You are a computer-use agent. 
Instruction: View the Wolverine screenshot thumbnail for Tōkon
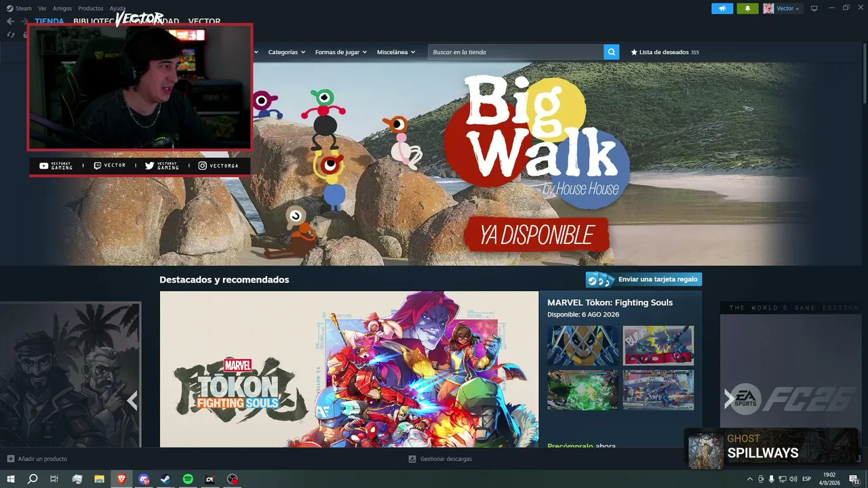click(x=583, y=346)
